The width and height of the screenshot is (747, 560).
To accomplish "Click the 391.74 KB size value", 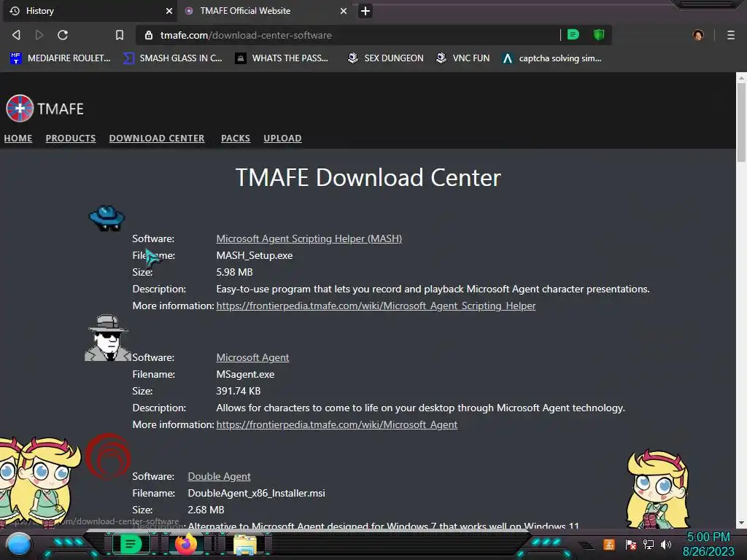I will point(239,391).
